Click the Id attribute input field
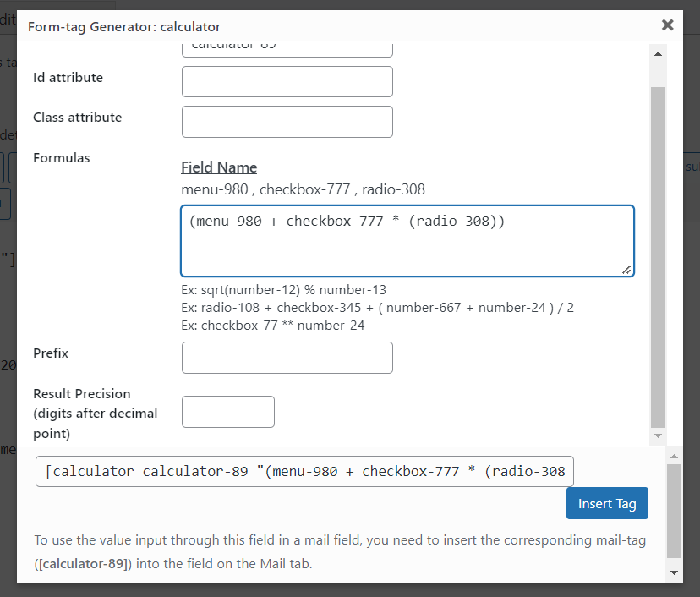 (287, 82)
